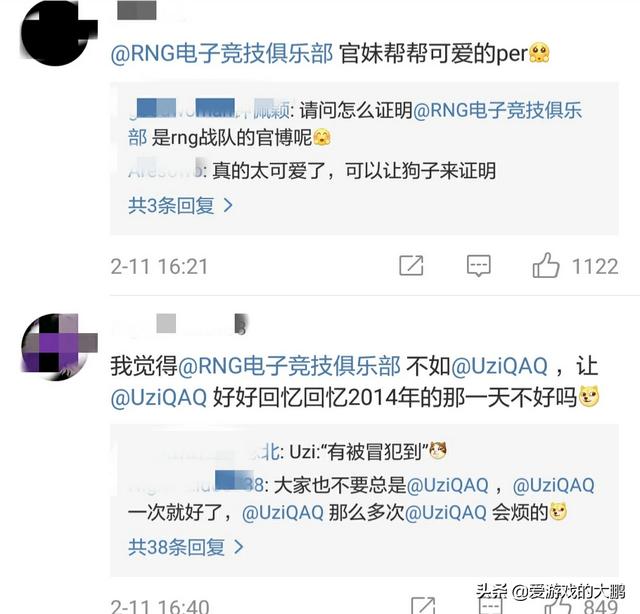Like the comment with 1122 likes
The width and height of the screenshot is (640, 614).
pyautogui.click(x=546, y=265)
